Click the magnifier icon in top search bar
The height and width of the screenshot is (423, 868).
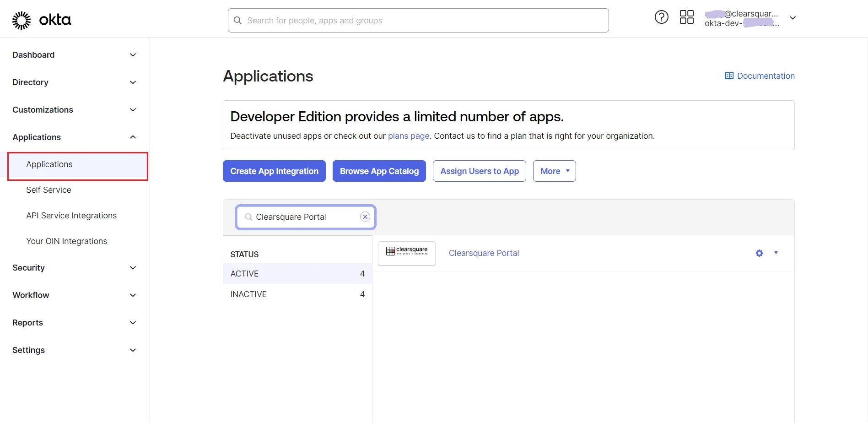(x=237, y=21)
